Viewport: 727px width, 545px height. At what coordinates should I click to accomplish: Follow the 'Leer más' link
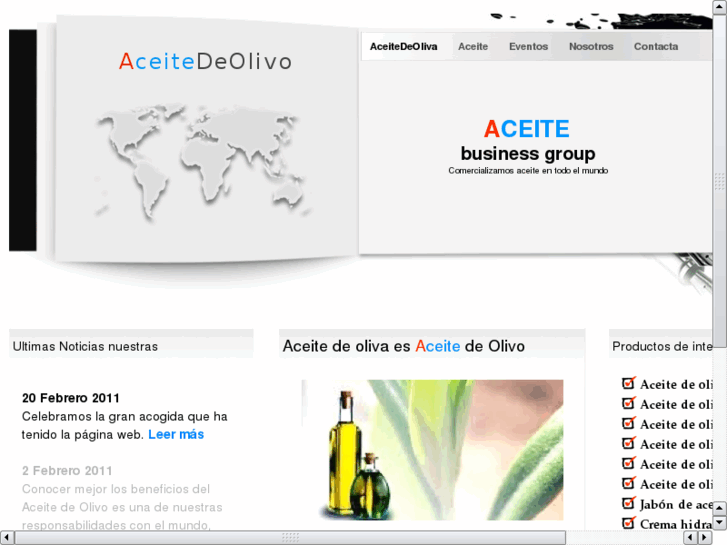coord(176,435)
